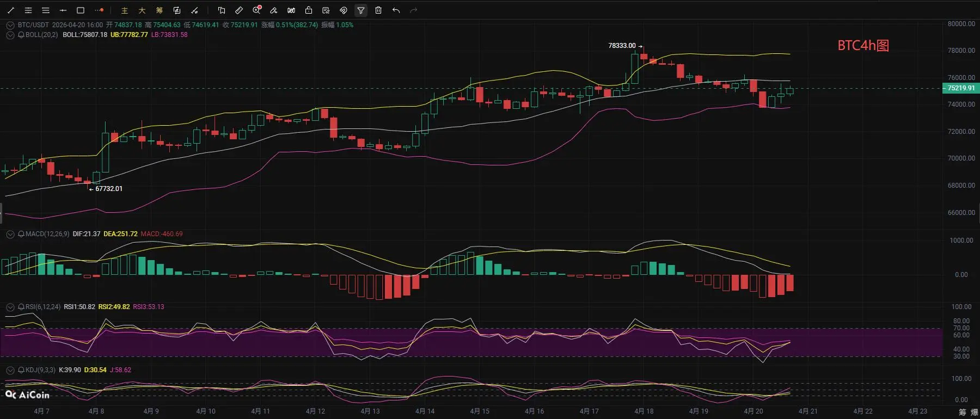Viewport: 980px width, 419px height.
Task: Toggle the magnet snap icon
Action: tap(344, 10)
